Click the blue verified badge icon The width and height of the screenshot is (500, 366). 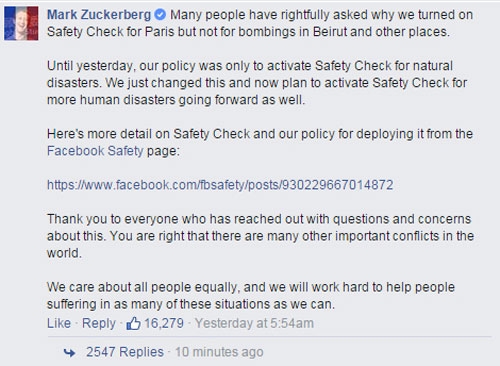tap(160, 14)
